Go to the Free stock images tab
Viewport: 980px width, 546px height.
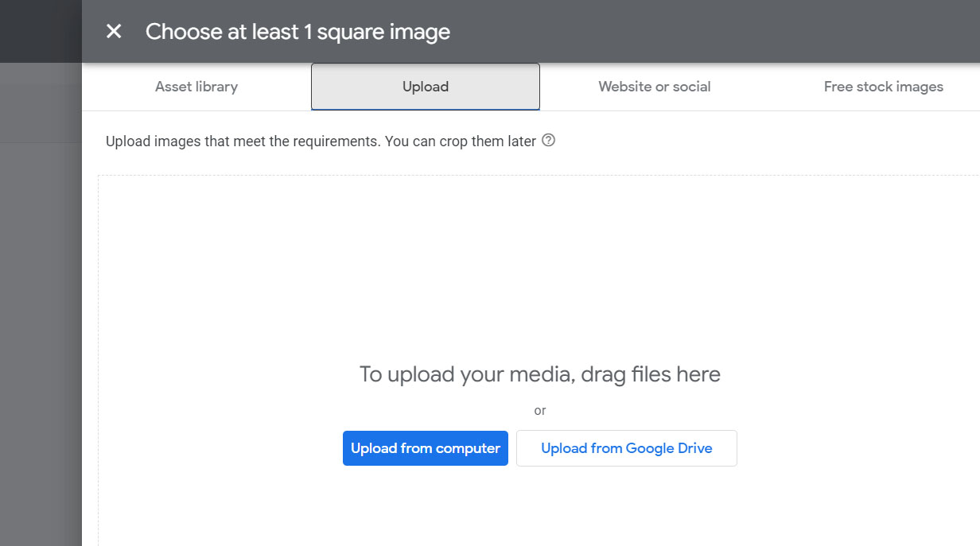[883, 87]
